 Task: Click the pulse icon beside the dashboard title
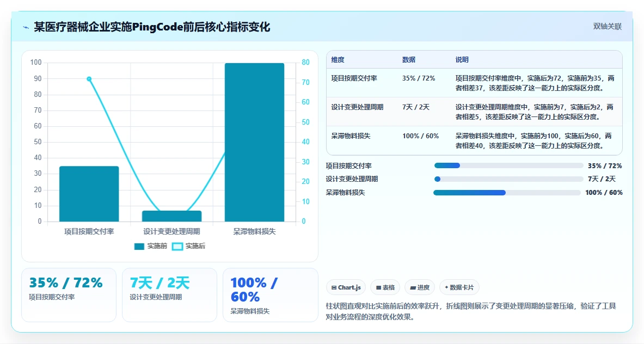(26, 28)
